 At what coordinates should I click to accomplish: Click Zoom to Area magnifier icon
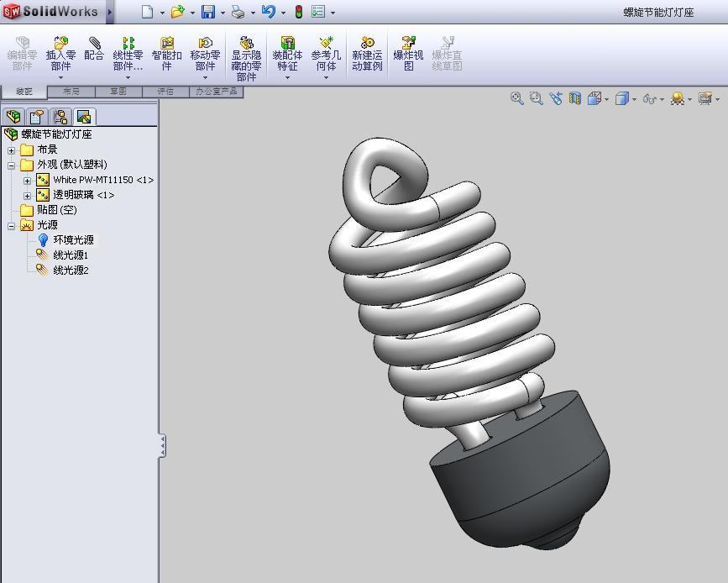coord(537,98)
